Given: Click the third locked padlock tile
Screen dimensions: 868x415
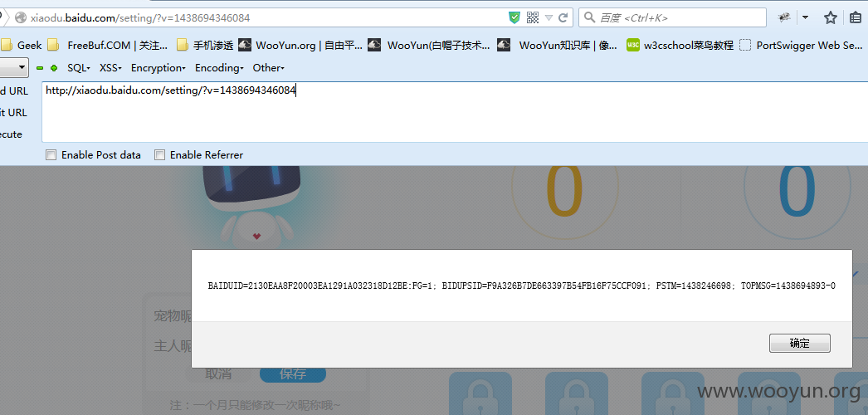Looking at the screenshot, I should coord(673,393).
